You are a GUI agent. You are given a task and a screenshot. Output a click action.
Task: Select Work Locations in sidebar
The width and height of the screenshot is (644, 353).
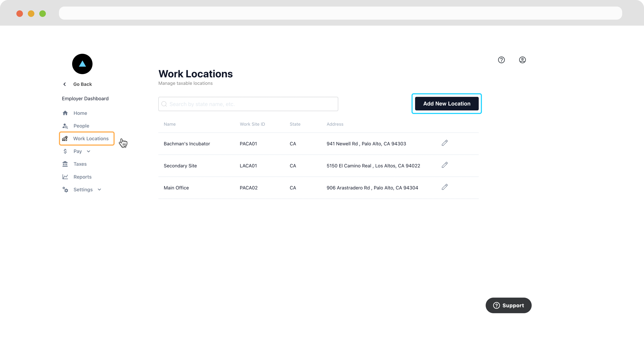[91, 138]
